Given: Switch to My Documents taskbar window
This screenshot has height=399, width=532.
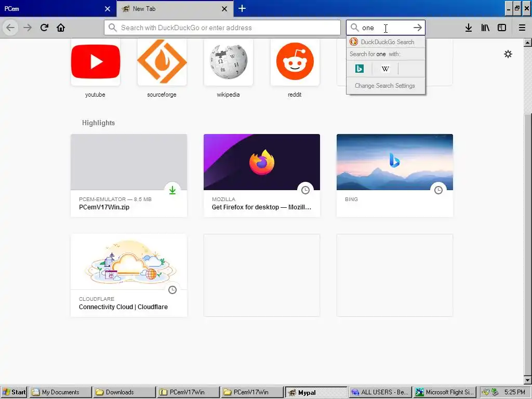Looking at the screenshot, I should point(60,392).
